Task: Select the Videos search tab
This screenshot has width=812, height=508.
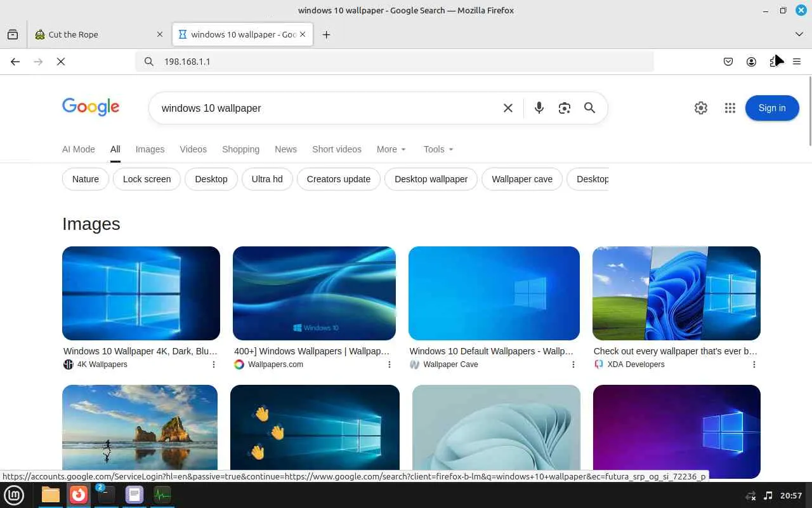Action: click(x=193, y=149)
